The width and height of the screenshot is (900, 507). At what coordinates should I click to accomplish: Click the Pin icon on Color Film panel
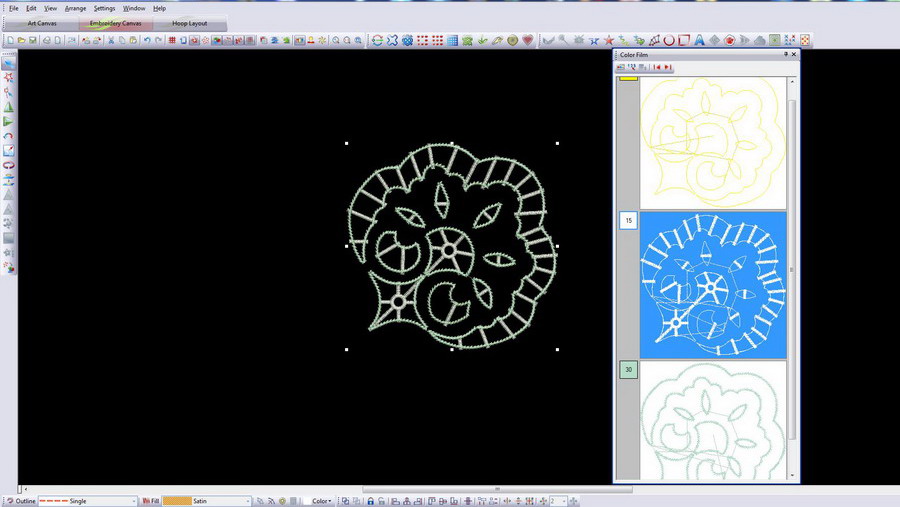click(x=786, y=55)
